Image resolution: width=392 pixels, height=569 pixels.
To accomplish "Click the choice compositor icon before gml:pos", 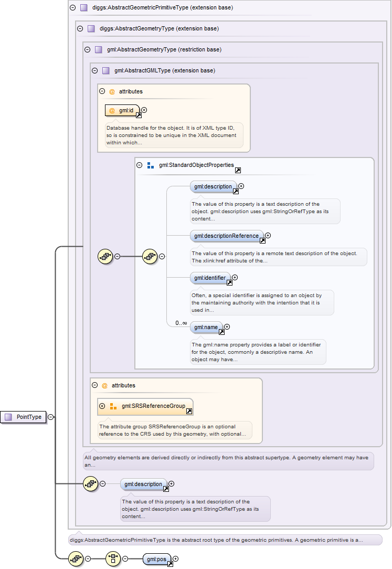I will point(113,559).
